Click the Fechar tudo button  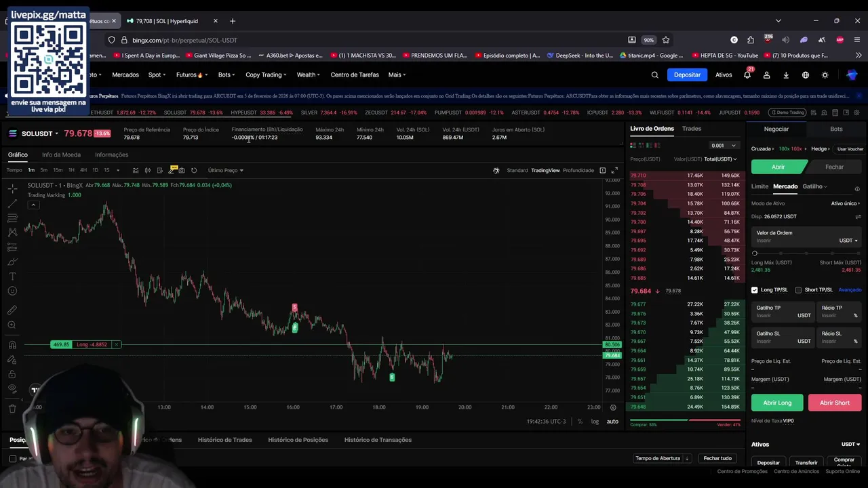[717, 458]
